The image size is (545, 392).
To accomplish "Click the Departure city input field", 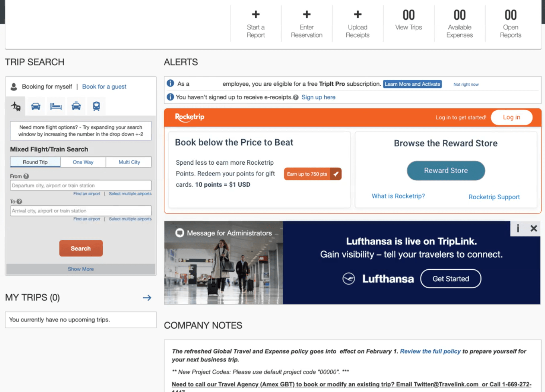I will [81, 186].
